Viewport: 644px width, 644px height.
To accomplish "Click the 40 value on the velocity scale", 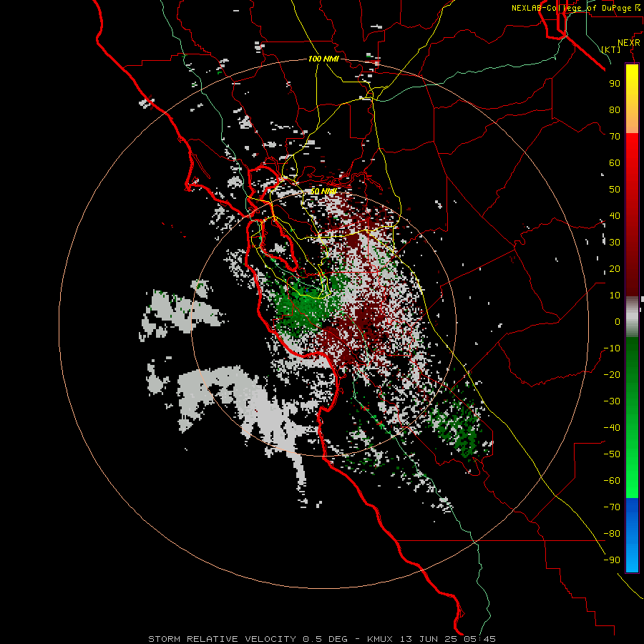I will (x=615, y=215).
